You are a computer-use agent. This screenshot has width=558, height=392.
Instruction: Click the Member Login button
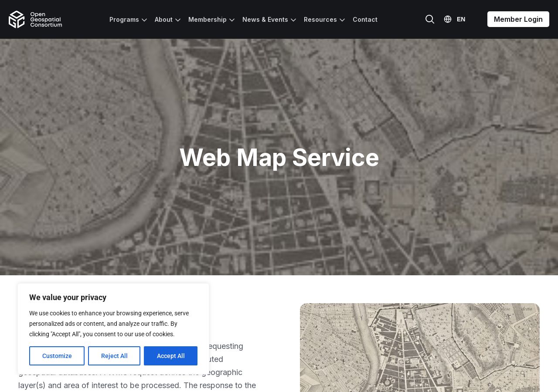(518, 19)
